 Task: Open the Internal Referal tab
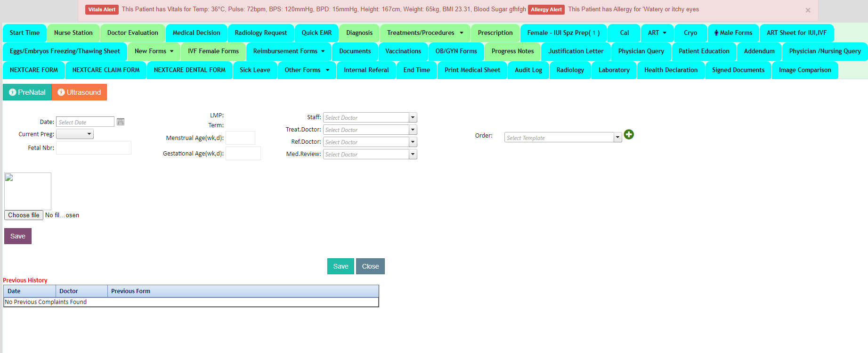366,70
